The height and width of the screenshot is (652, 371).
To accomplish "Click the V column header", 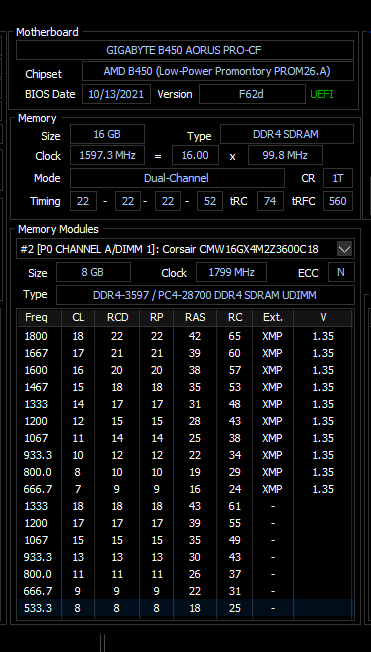I will (323, 318).
